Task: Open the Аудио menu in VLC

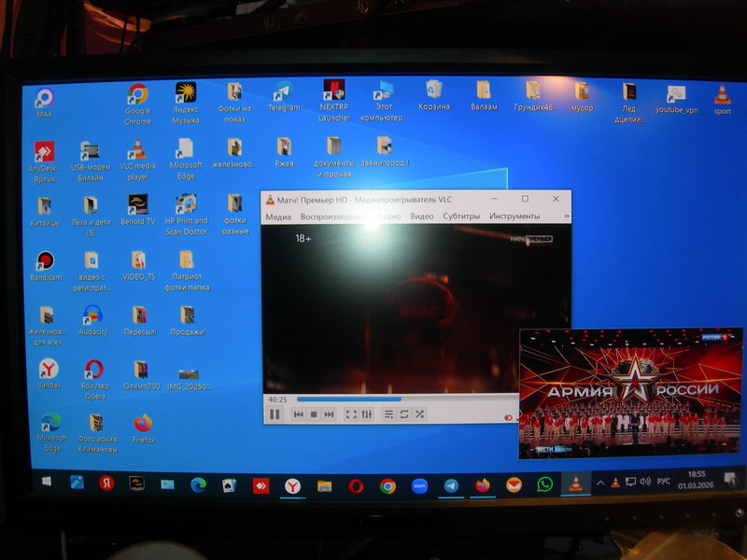Action: pyautogui.click(x=388, y=217)
